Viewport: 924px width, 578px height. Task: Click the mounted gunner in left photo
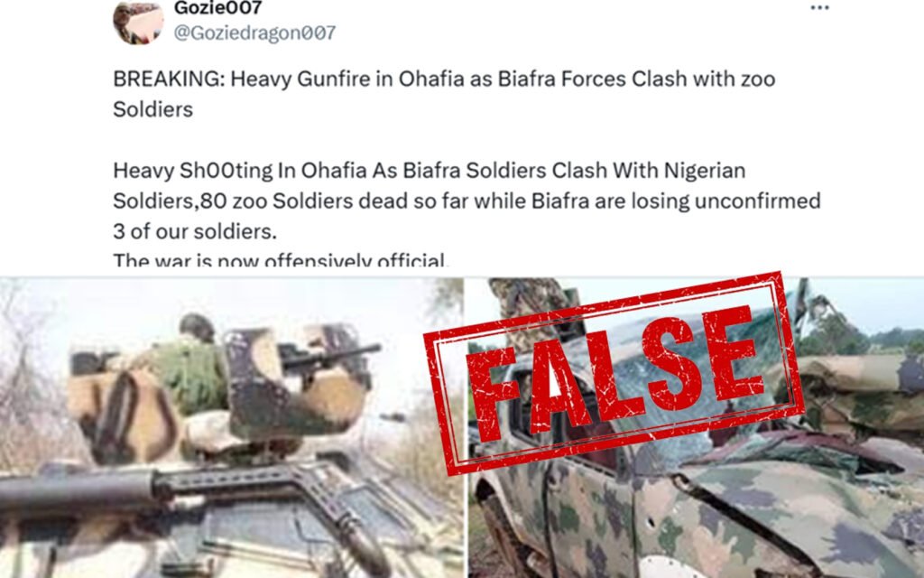pyautogui.click(x=189, y=366)
